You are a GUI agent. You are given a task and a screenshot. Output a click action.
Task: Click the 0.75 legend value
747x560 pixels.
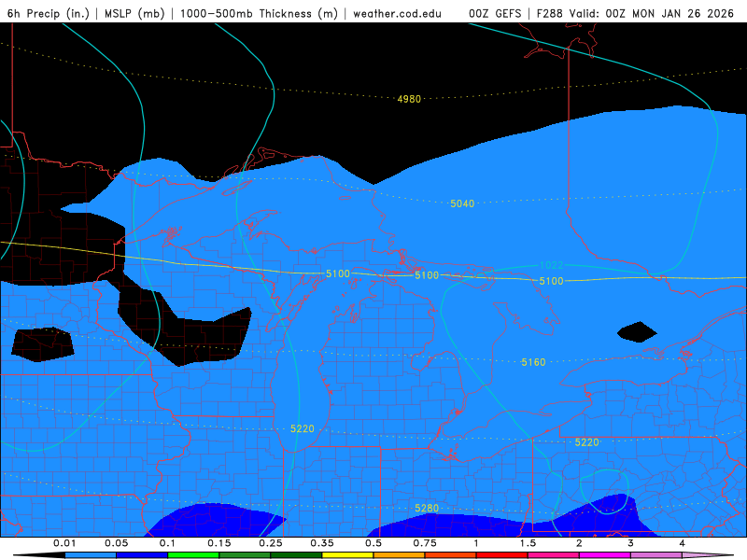[425, 543]
